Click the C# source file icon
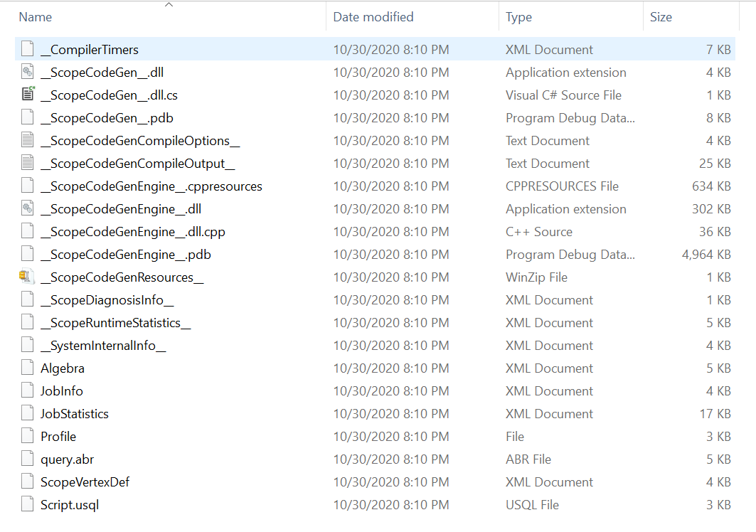 click(x=28, y=95)
